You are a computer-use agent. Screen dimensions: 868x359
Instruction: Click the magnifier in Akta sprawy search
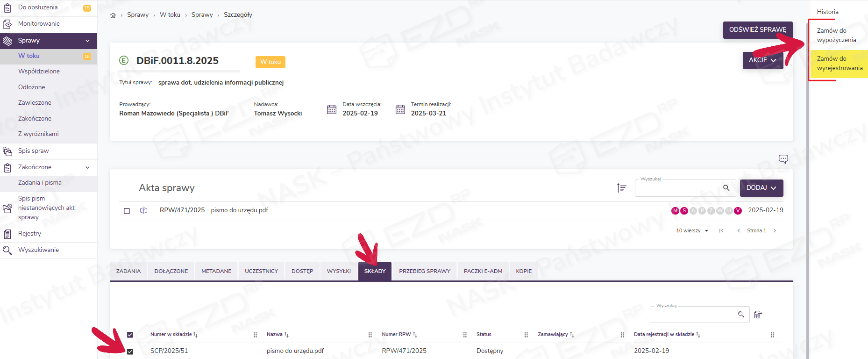coord(726,188)
